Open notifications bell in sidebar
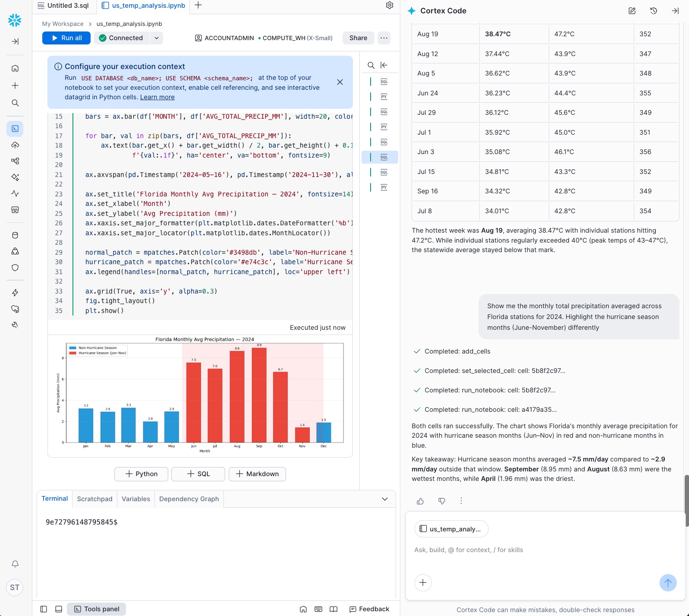The height and width of the screenshot is (616, 689). [15, 564]
